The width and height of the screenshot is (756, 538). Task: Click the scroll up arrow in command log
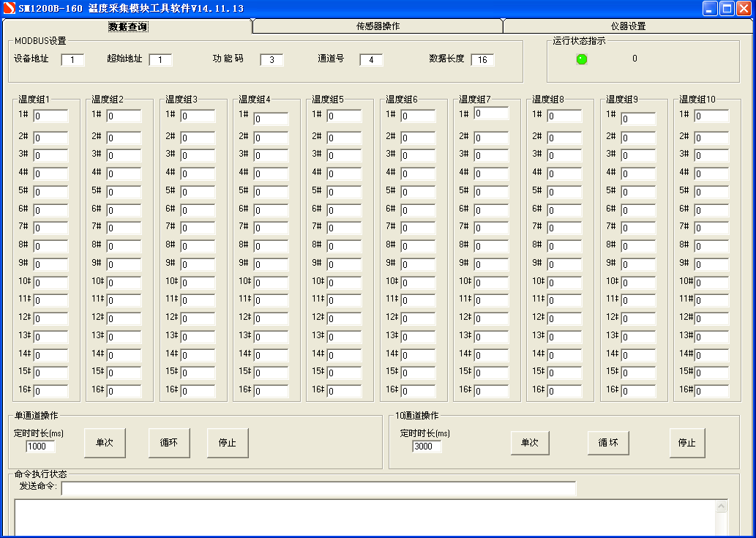point(722,506)
